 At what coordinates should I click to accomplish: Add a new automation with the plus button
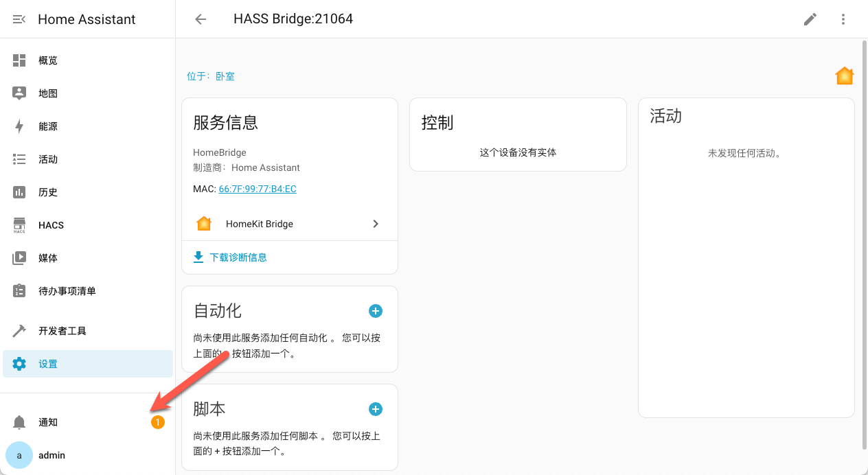(376, 311)
